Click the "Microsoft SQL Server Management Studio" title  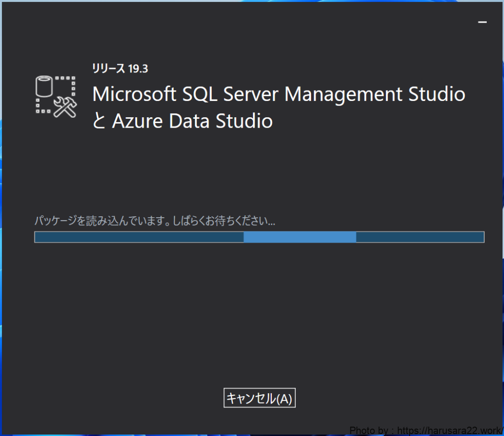click(279, 94)
